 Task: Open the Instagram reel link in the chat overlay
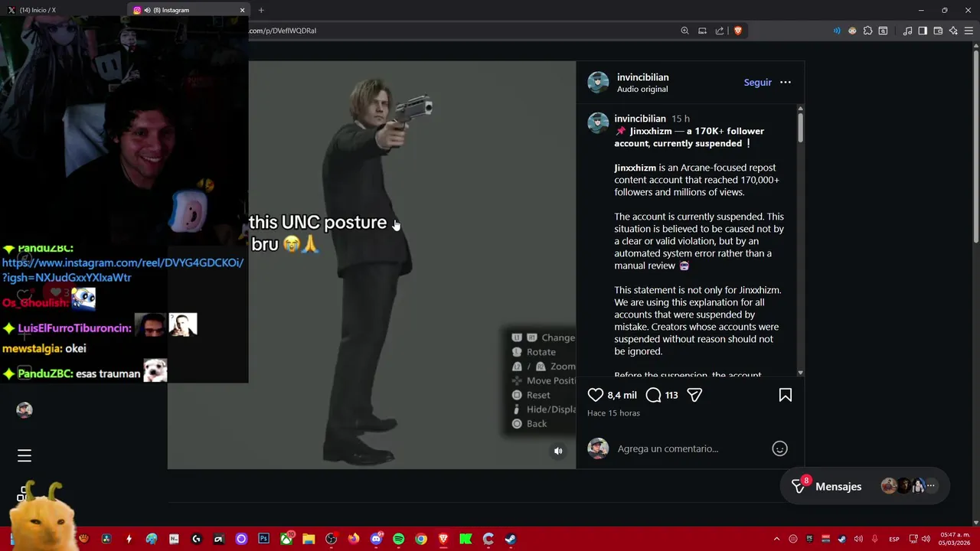tap(122, 270)
